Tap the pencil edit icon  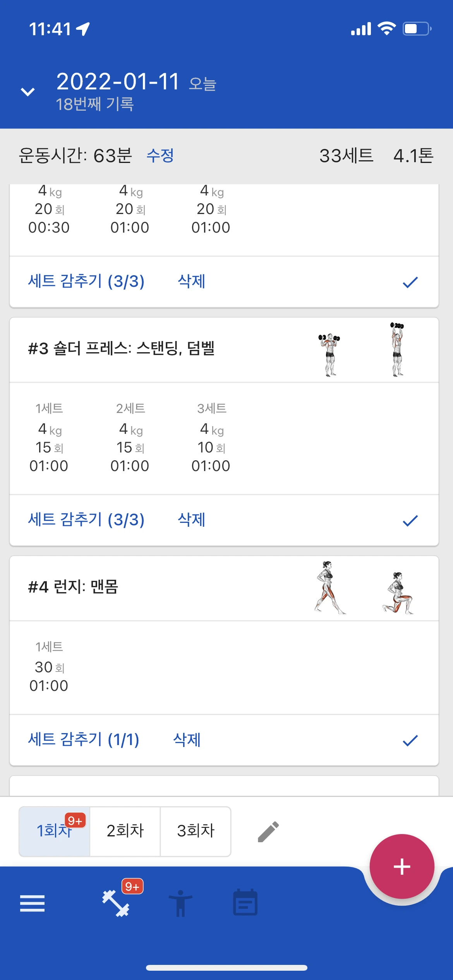tap(268, 831)
